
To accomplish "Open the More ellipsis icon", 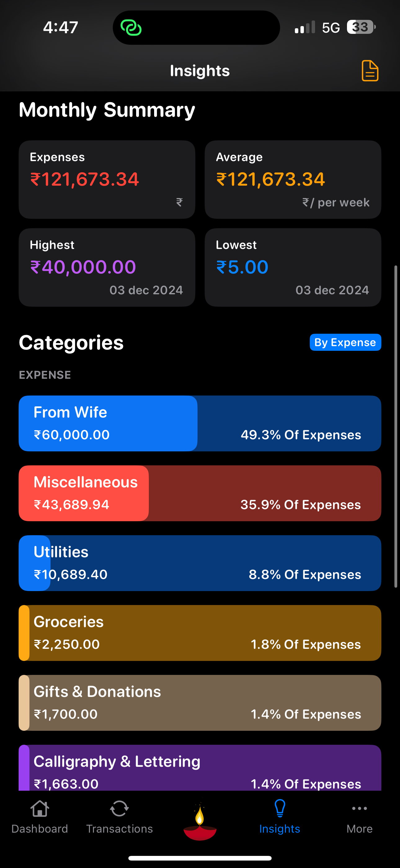I will [359, 808].
